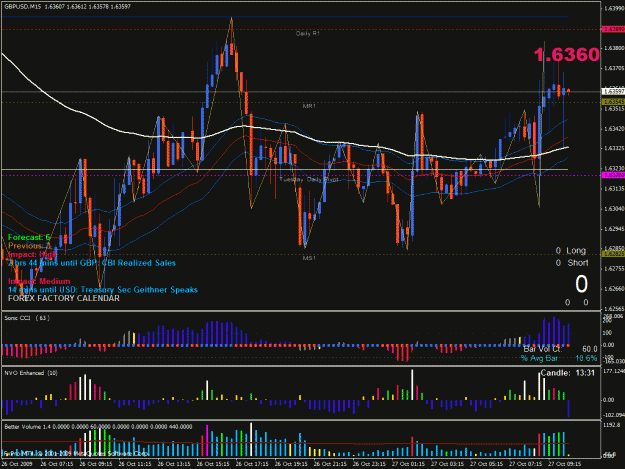Click the 'Impact: Medium' text
Viewport: 625px width, 469px height.
(x=39, y=281)
